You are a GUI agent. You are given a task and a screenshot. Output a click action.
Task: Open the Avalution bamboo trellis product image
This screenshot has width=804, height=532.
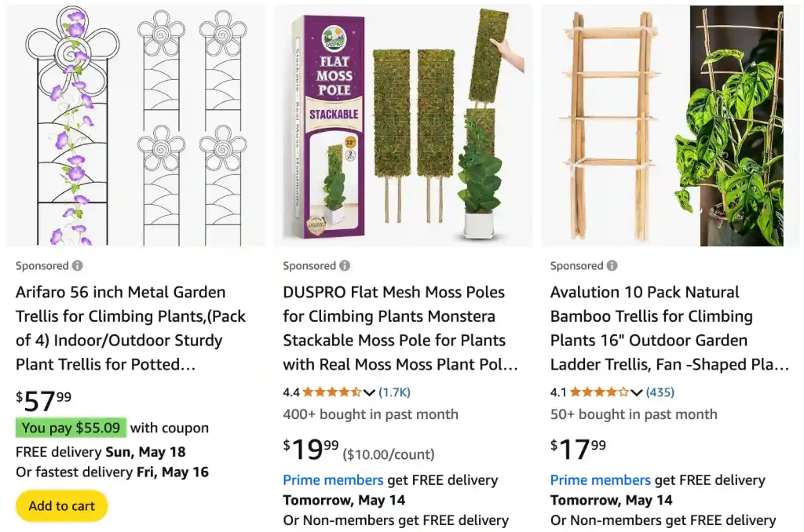pyautogui.click(x=670, y=126)
